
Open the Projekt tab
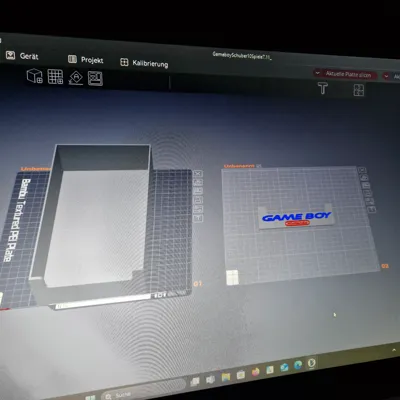click(x=86, y=60)
